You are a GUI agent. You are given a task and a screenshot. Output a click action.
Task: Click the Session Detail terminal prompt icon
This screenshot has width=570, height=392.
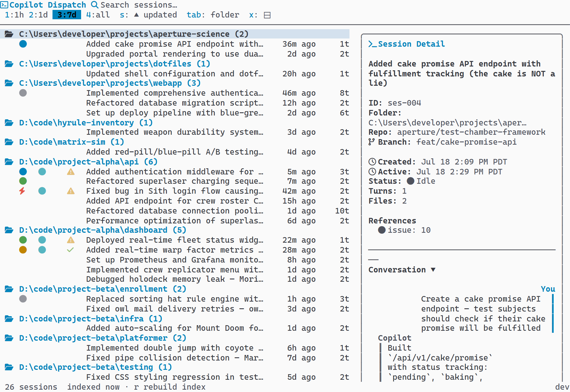[372, 44]
